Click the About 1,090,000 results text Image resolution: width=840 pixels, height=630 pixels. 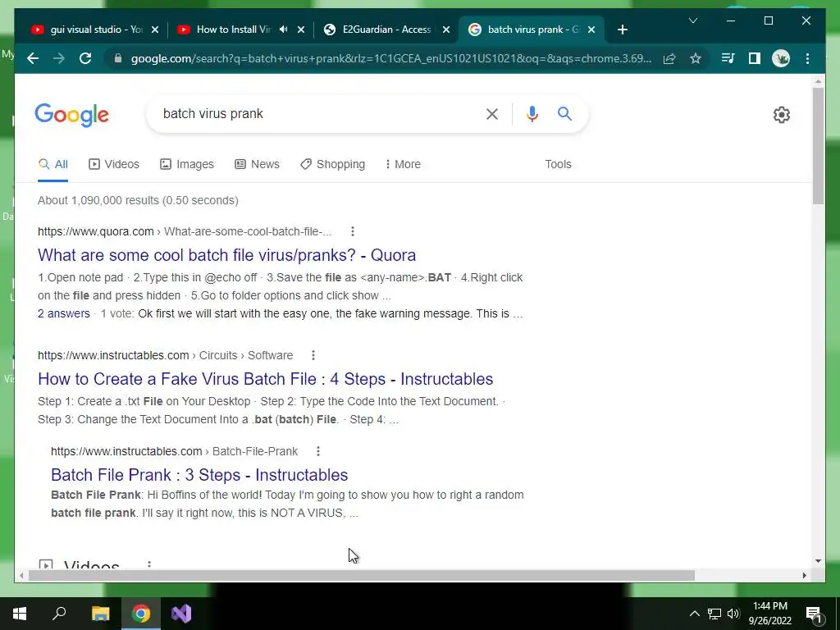(138, 200)
